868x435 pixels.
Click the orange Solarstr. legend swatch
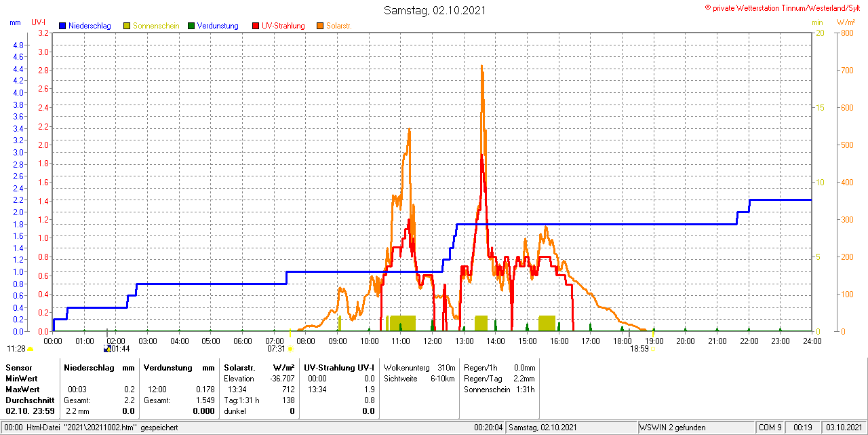click(x=319, y=26)
